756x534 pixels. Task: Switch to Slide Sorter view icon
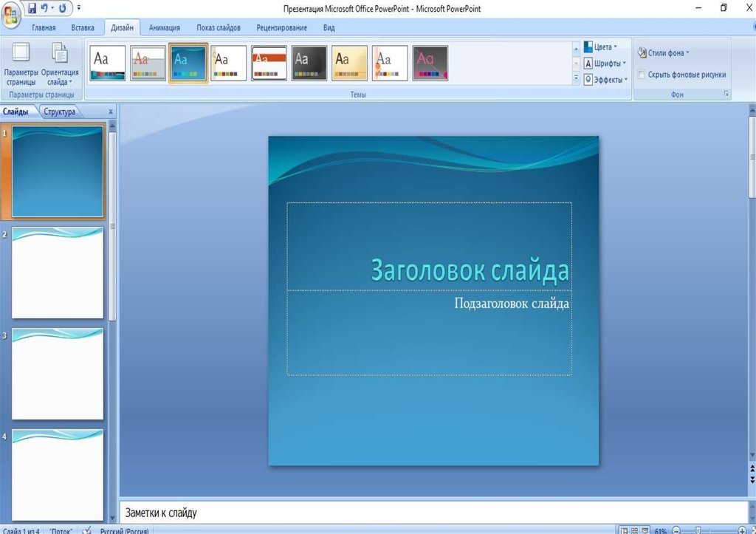(x=635, y=530)
